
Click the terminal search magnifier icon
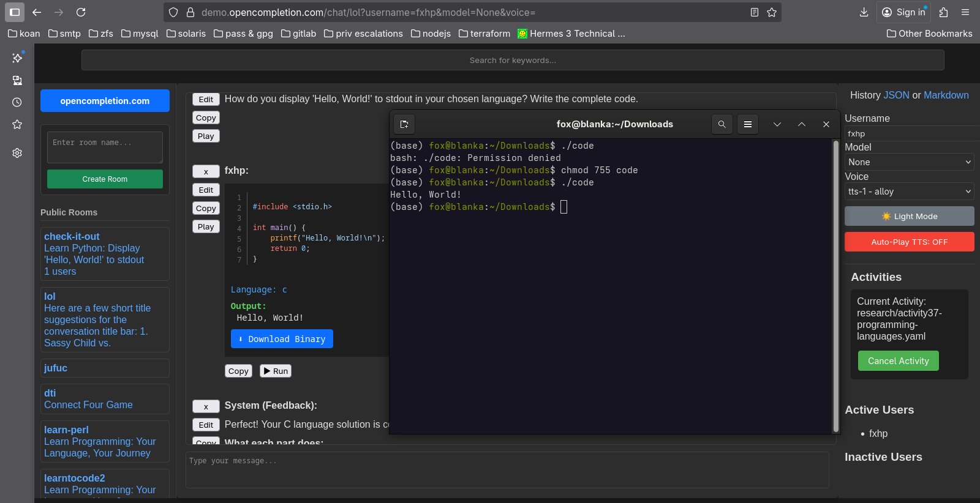pyautogui.click(x=722, y=124)
